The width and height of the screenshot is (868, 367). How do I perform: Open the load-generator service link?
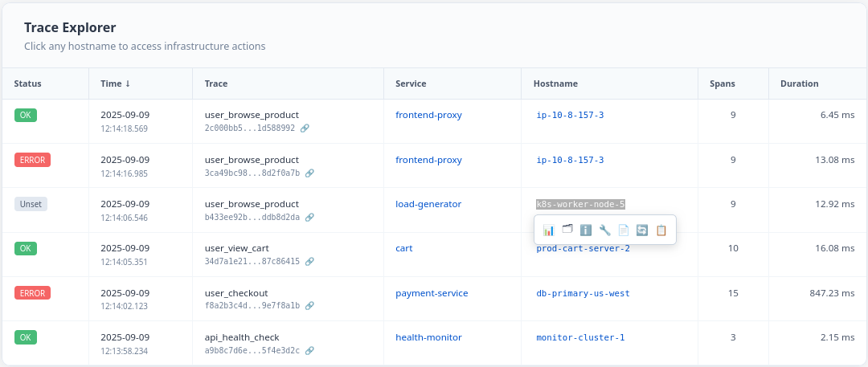(428, 204)
